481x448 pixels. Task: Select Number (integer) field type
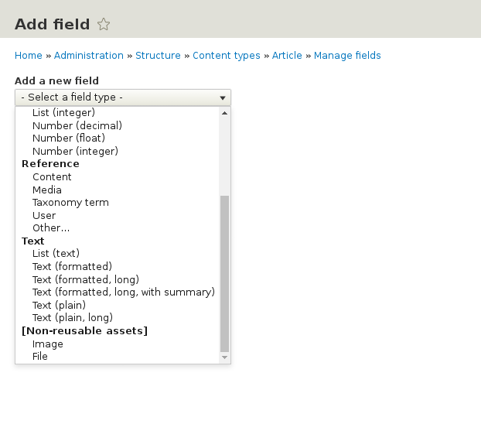(75, 152)
